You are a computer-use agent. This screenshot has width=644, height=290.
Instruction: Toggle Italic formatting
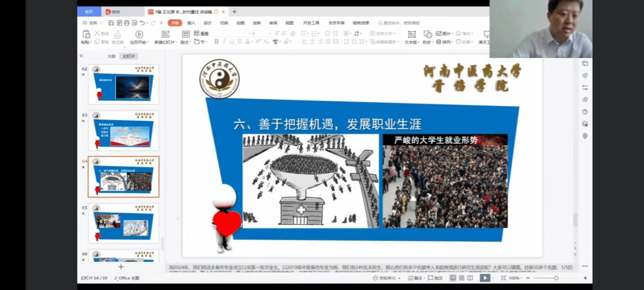224,42
